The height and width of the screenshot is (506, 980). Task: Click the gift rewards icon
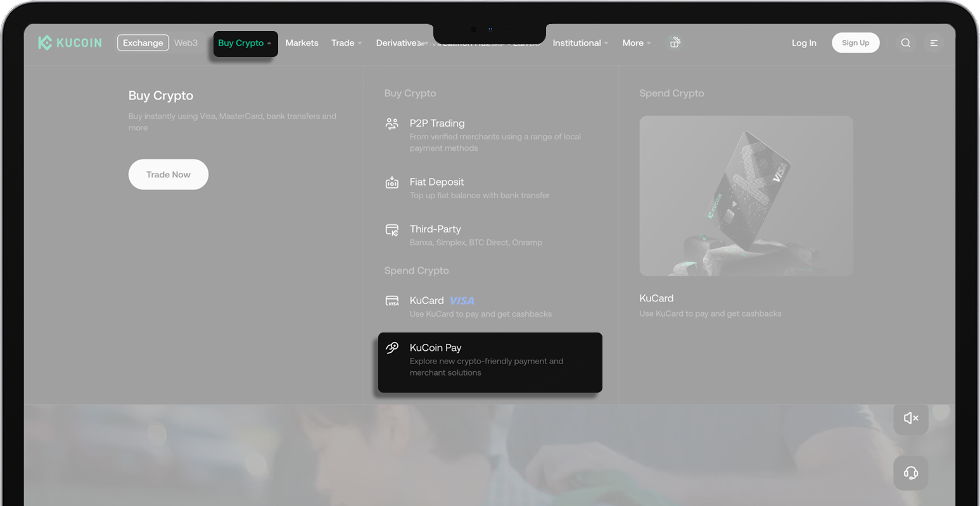[675, 42]
